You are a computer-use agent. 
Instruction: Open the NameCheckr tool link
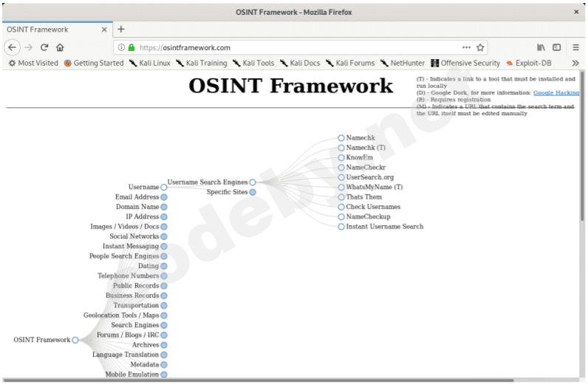point(366,167)
